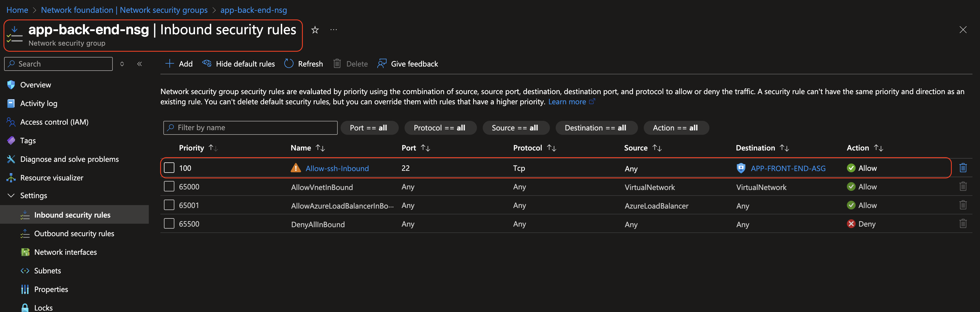This screenshot has width=980, height=312.
Task: Click the warning icon on Allow-ssh-Inbound
Action: point(296,168)
